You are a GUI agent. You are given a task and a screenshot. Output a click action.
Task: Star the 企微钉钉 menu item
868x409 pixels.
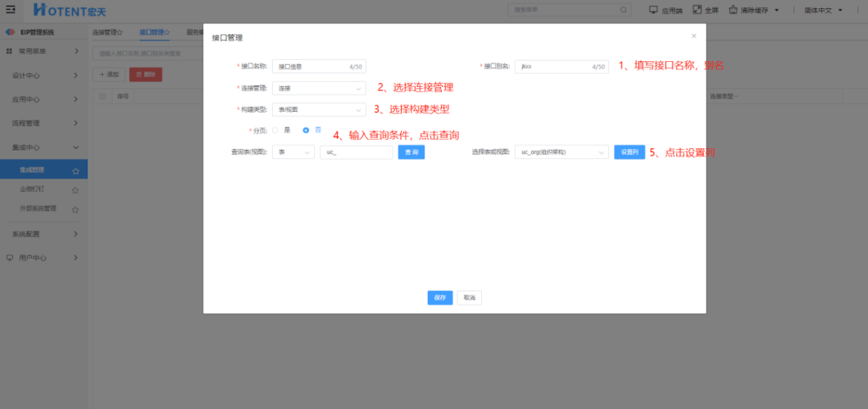(x=76, y=190)
